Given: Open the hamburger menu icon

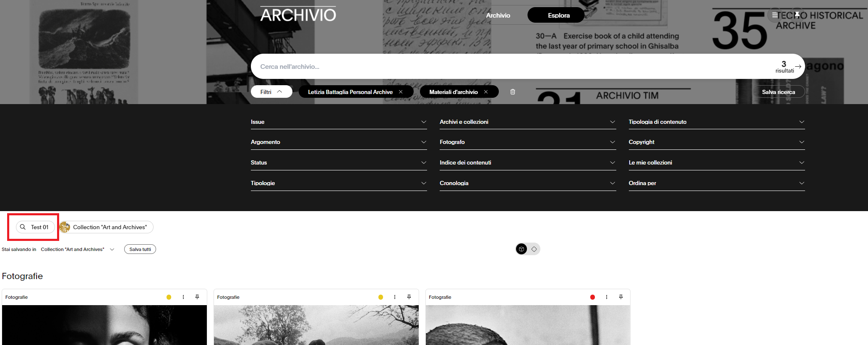Looking at the screenshot, I should [x=774, y=15].
